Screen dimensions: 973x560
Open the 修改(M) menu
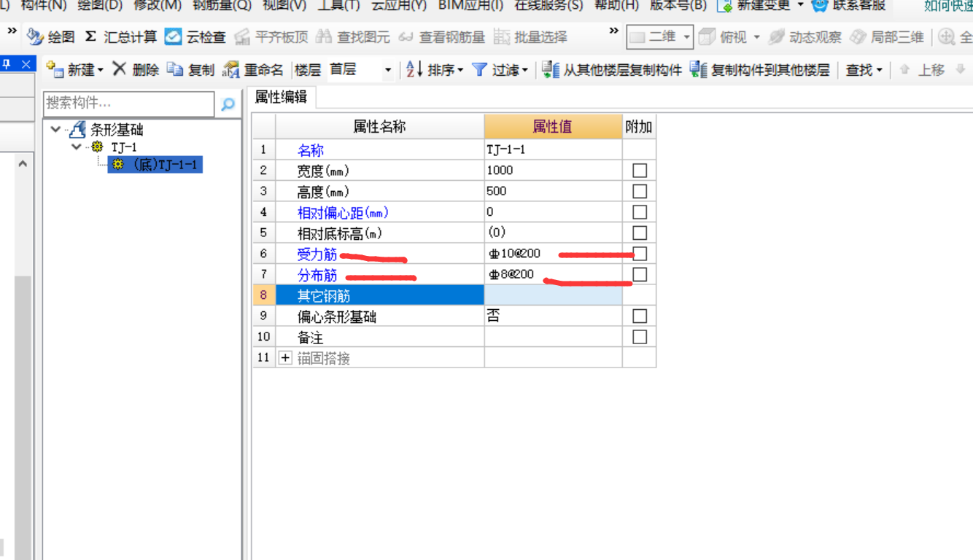point(158,5)
